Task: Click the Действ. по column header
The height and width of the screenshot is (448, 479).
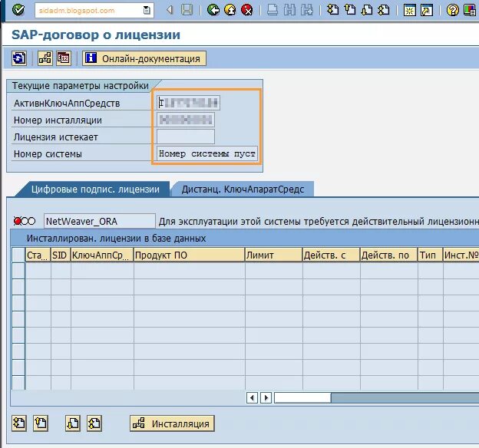Action: pos(389,255)
